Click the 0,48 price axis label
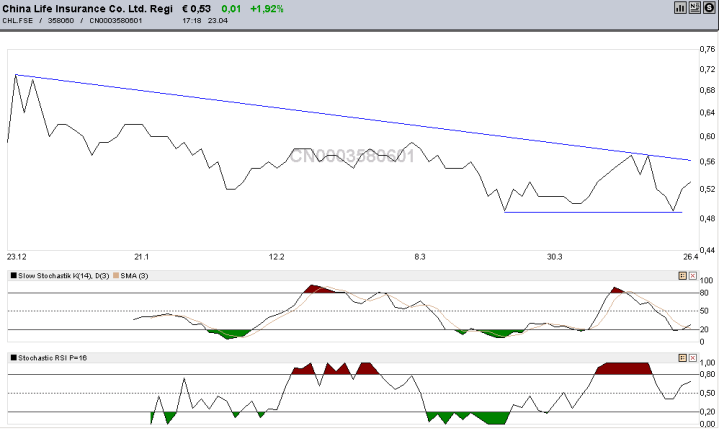719x431 pixels. [x=707, y=218]
